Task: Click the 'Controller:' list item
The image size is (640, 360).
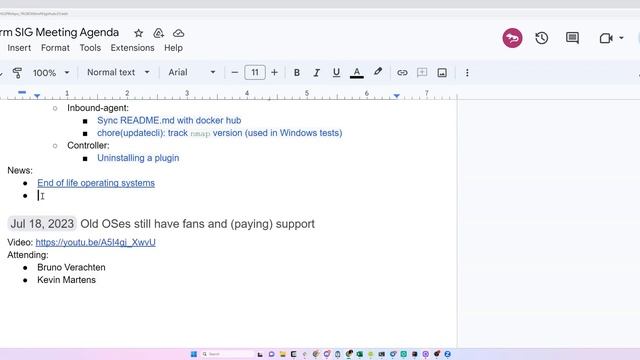Action: pos(88,145)
